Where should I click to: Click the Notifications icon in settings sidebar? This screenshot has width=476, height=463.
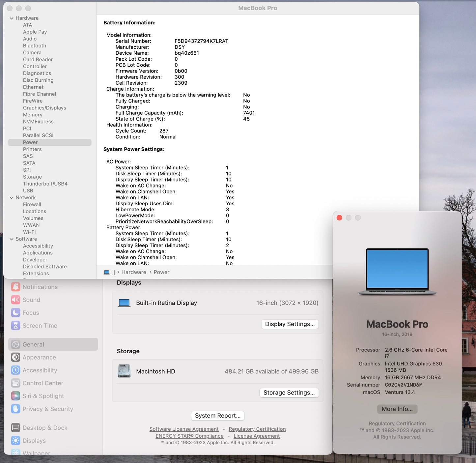15,287
